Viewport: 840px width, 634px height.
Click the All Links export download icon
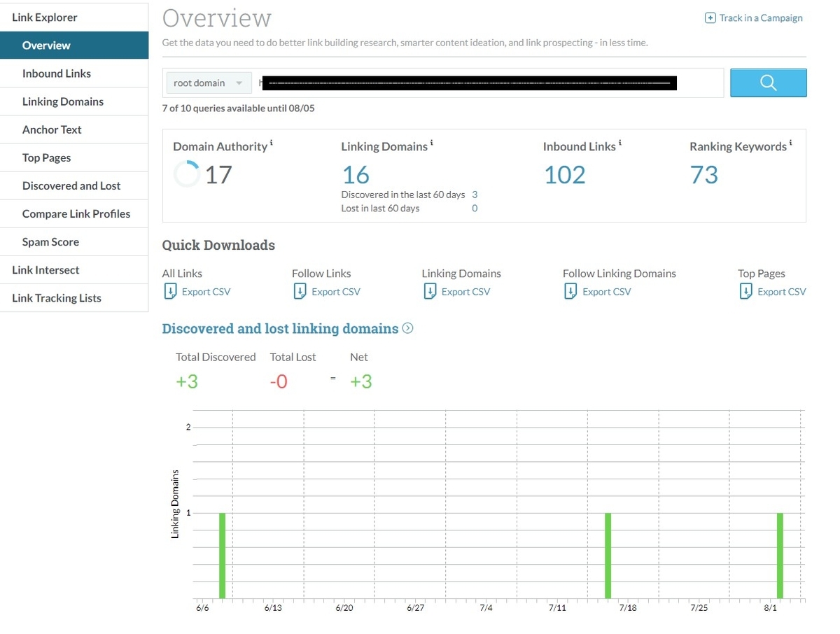click(x=169, y=291)
